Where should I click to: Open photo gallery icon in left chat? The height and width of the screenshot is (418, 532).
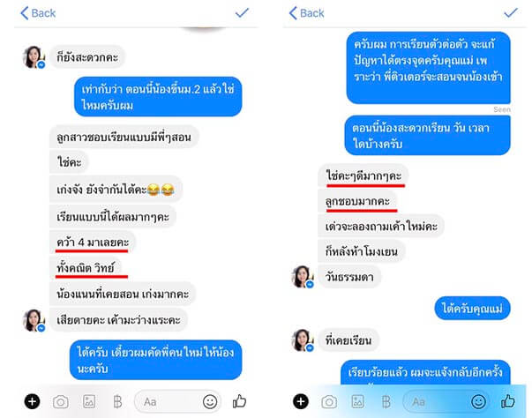[89, 401]
